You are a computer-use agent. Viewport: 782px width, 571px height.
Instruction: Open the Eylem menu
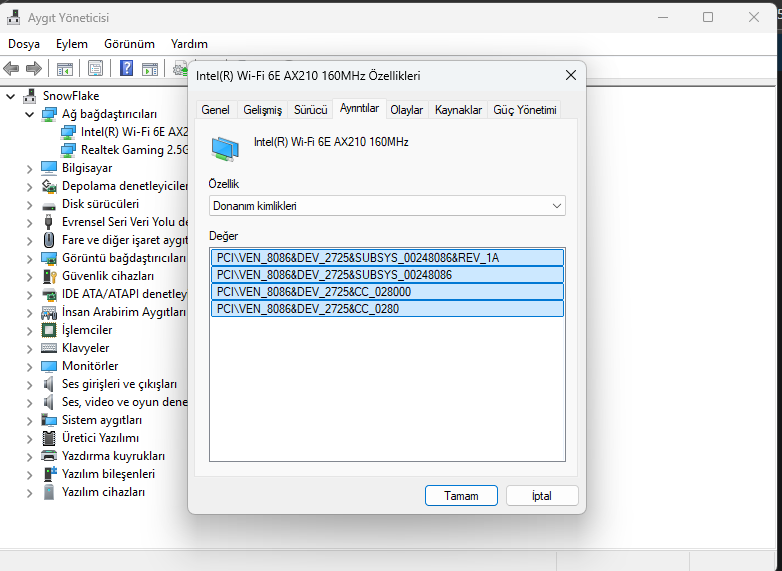[x=72, y=44]
